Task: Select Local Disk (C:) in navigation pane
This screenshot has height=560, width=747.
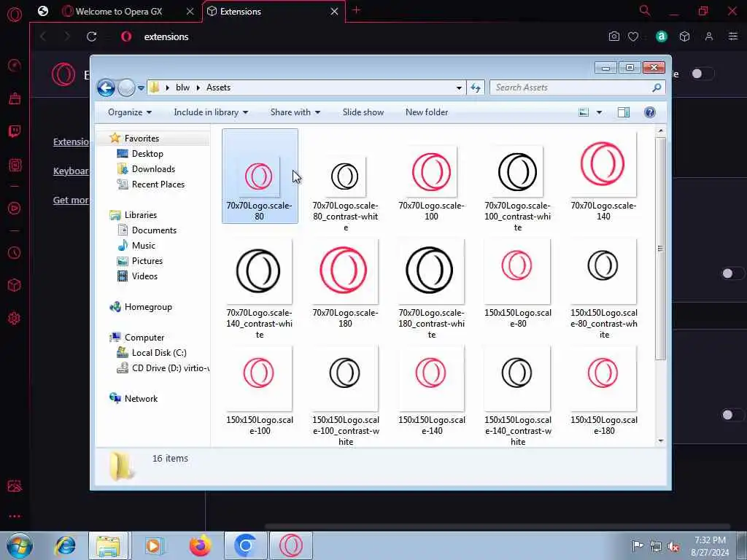Action: click(159, 353)
